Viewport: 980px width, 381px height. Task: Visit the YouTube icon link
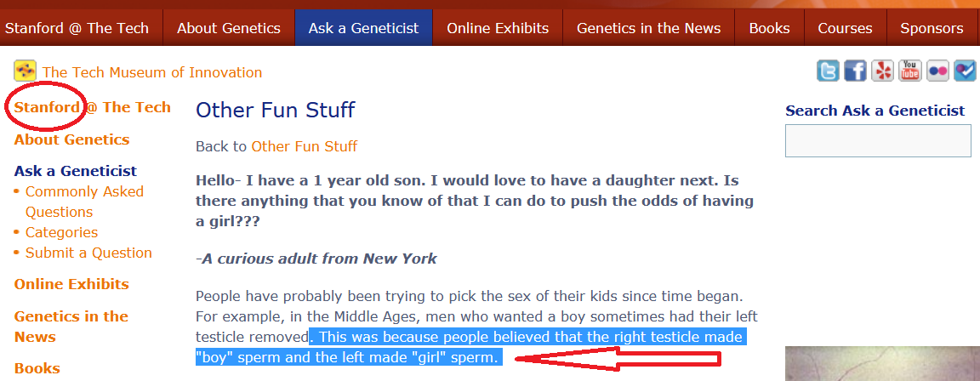[x=910, y=71]
